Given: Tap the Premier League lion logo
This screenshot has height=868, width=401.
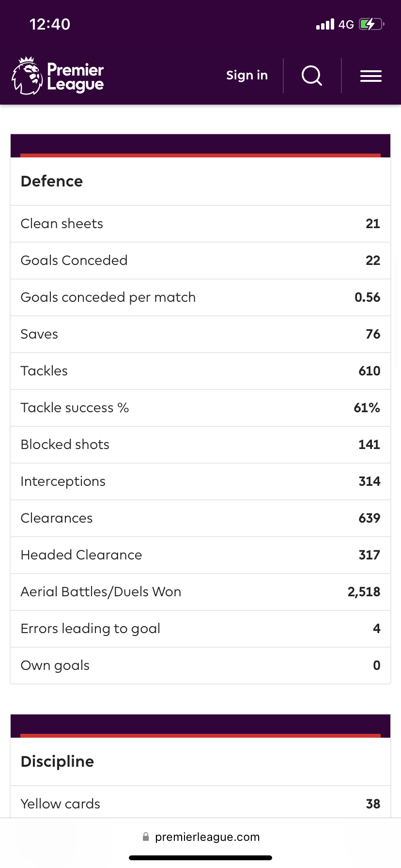Looking at the screenshot, I should [28, 76].
